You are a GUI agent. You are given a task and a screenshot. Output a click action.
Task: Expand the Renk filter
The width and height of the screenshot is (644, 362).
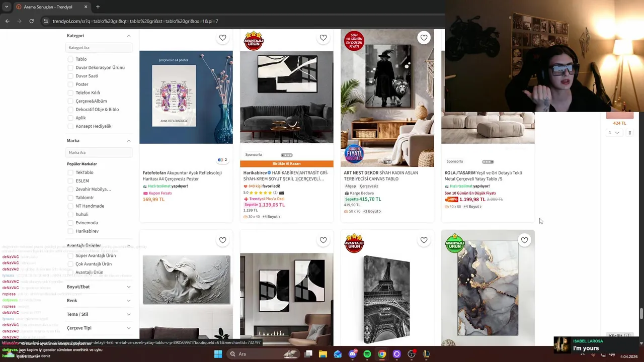[x=129, y=301]
